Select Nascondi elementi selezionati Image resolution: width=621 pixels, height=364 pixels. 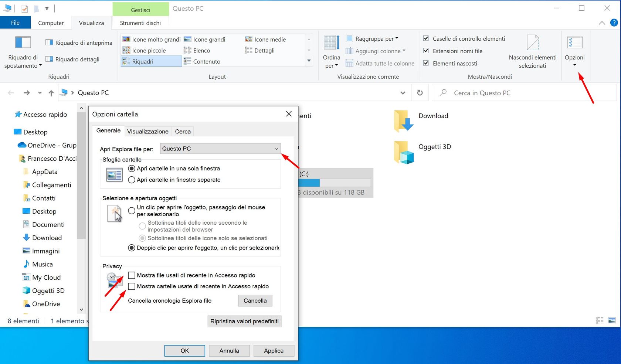(x=533, y=52)
